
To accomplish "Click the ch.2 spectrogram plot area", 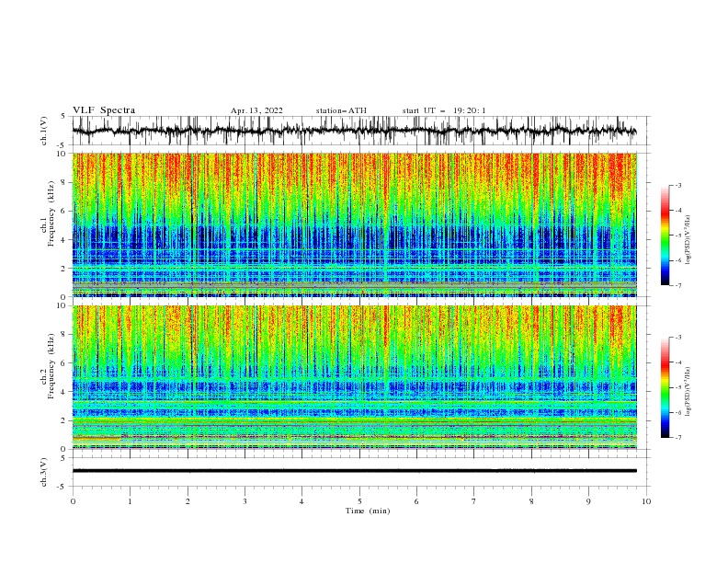I will [x=355, y=377].
